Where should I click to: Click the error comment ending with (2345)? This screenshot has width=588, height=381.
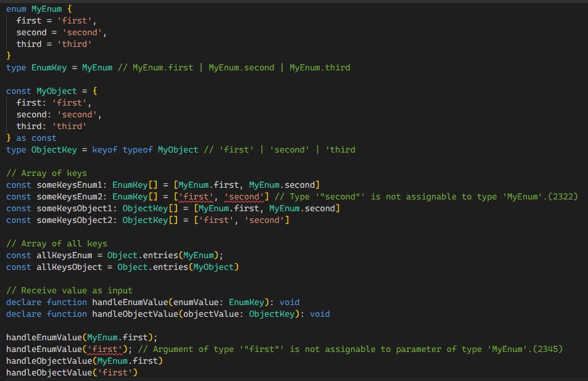click(350, 349)
